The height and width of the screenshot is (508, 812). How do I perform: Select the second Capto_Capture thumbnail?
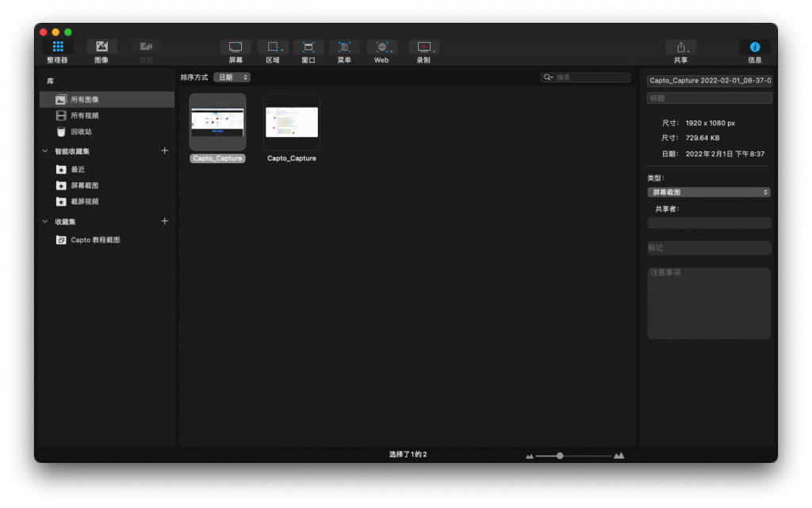[x=291, y=123]
